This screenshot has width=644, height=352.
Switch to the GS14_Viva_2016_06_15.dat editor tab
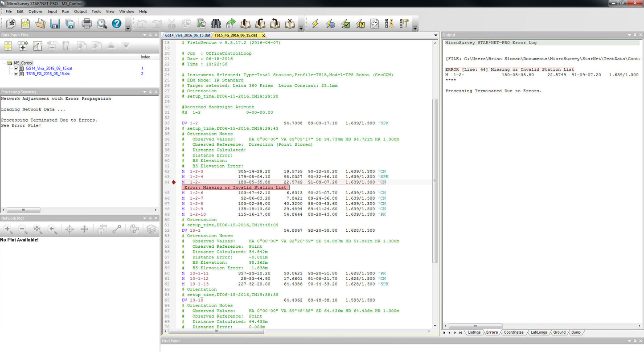click(x=187, y=35)
